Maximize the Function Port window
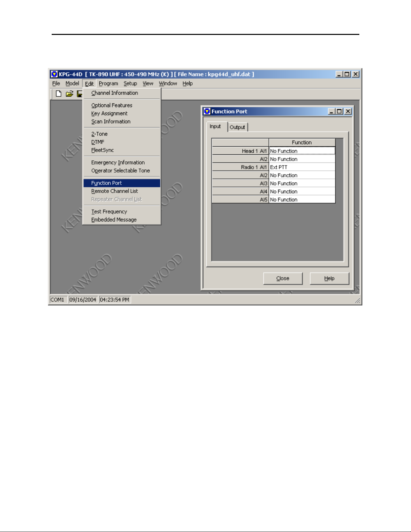Screen dimensions: 411x532 click(x=340, y=111)
